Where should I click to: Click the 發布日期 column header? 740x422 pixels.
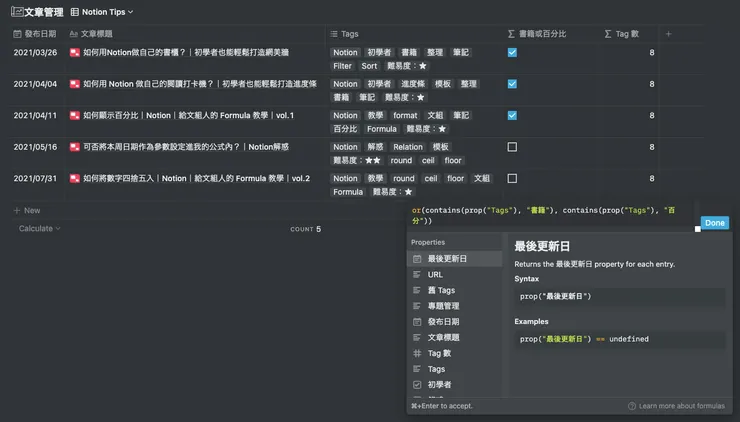click(x=35, y=34)
